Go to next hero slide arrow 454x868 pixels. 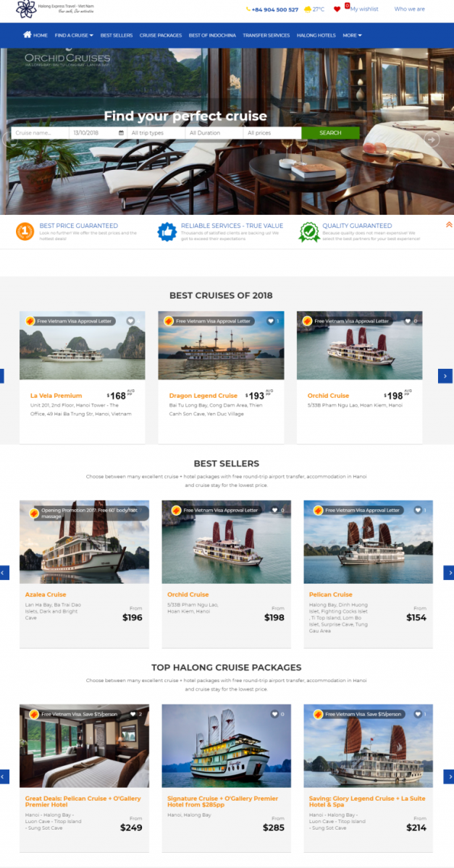[432, 139]
